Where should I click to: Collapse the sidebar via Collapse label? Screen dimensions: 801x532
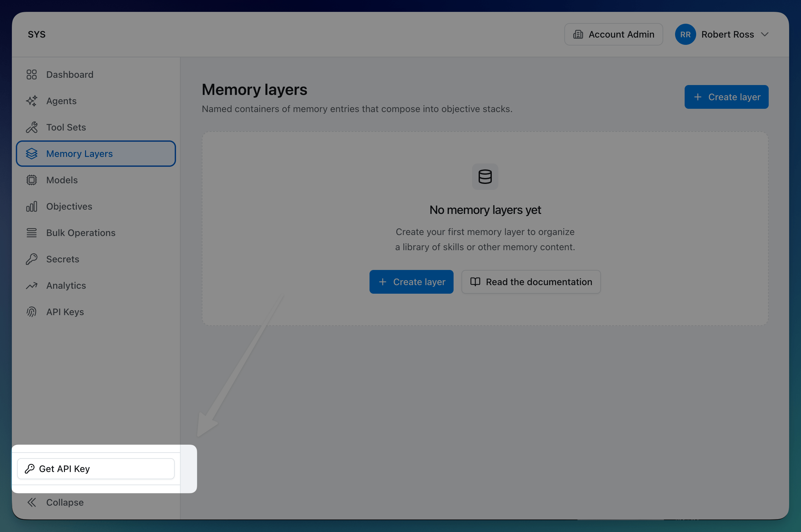(65, 502)
